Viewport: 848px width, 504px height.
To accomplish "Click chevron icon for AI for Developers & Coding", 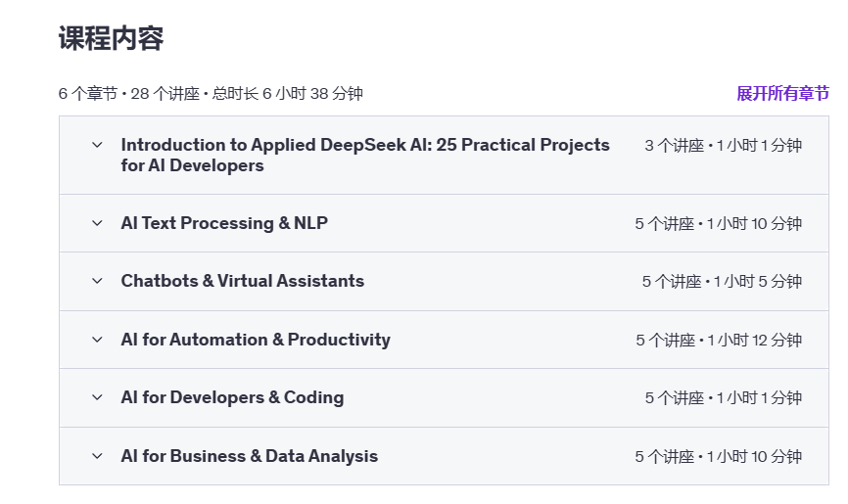I will pyautogui.click(x=97, y=397).
